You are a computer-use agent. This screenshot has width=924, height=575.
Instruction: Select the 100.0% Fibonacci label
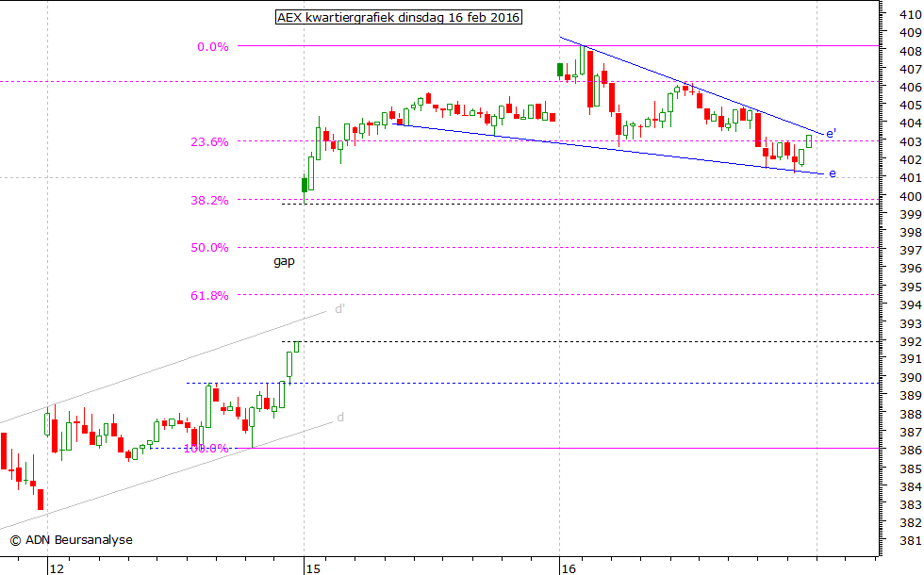[206, 449]
